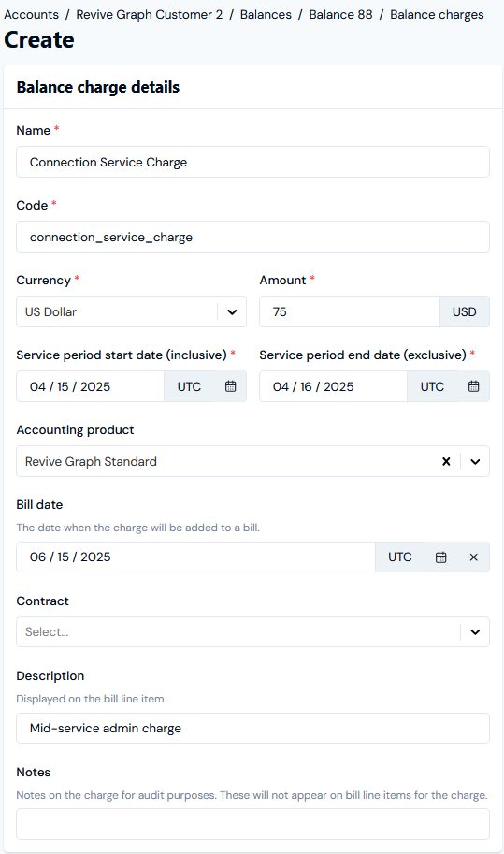This screenshot has height=854, width=504.
Task: Clear the Bill date value
Action: tap(473, 557)
